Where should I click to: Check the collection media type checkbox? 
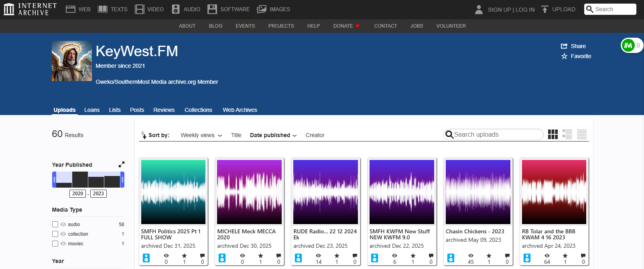click(x=55, y=234)
